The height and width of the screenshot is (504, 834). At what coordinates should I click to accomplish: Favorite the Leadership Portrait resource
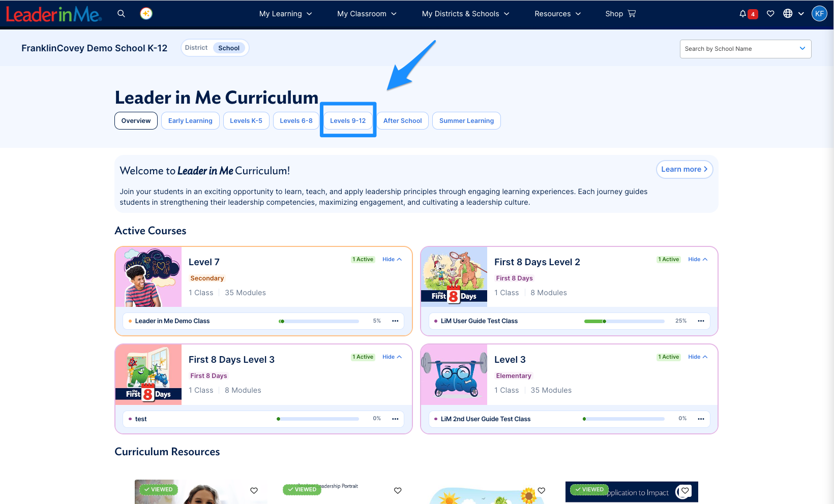pyautogui.click(x=398, y=490)
